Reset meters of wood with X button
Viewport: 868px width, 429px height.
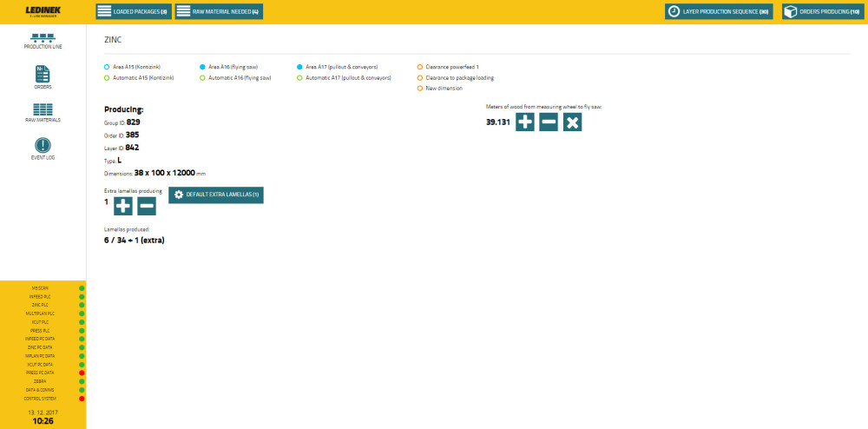(572, 122)
